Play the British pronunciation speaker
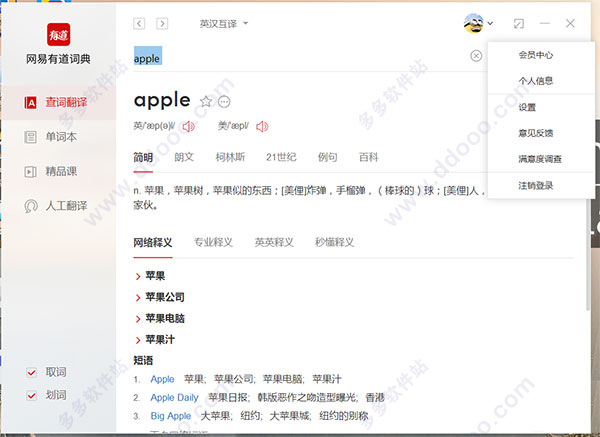 pos(188,126)
